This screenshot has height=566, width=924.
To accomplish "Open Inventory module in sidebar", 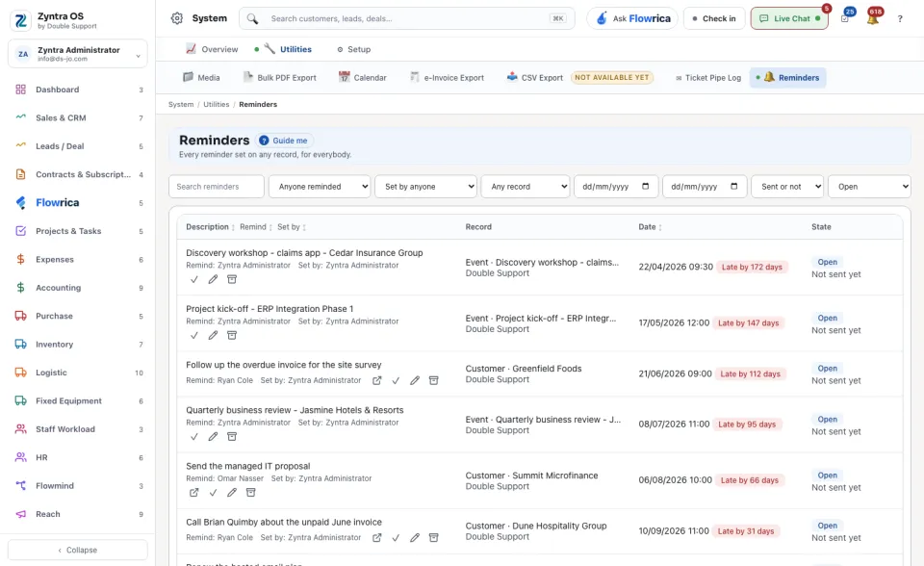I will tap(79, 345).
